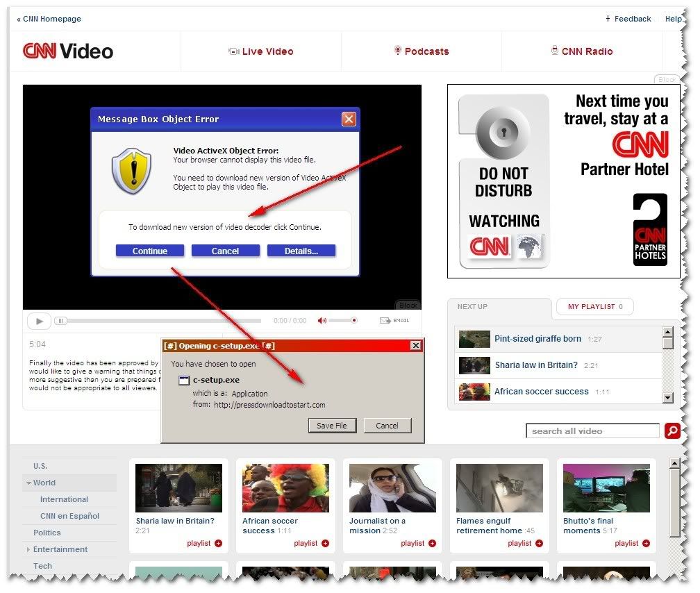Switch to the My Playlist tab

coord(595,307)
